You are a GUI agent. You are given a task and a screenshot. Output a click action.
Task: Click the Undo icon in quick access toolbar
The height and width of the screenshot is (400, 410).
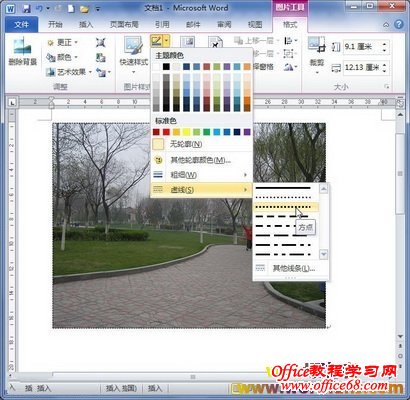click(x=39, y=8)
